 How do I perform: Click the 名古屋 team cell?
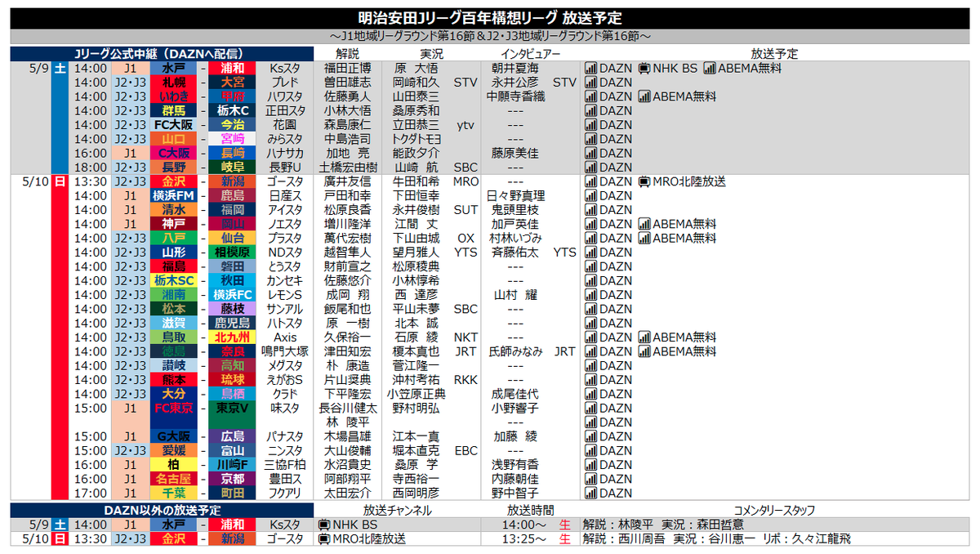tap(173, 479)
